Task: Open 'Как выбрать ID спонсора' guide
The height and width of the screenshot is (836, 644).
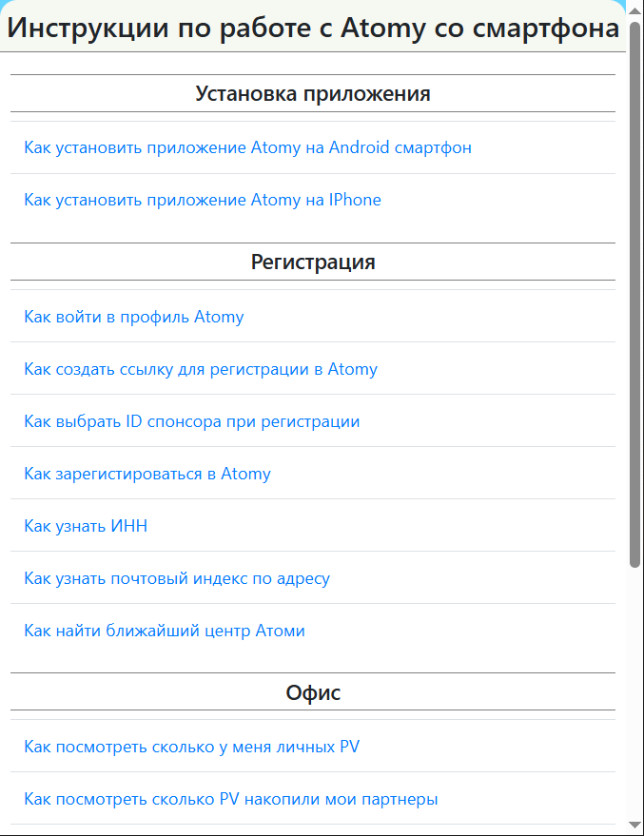Action: 191,421
